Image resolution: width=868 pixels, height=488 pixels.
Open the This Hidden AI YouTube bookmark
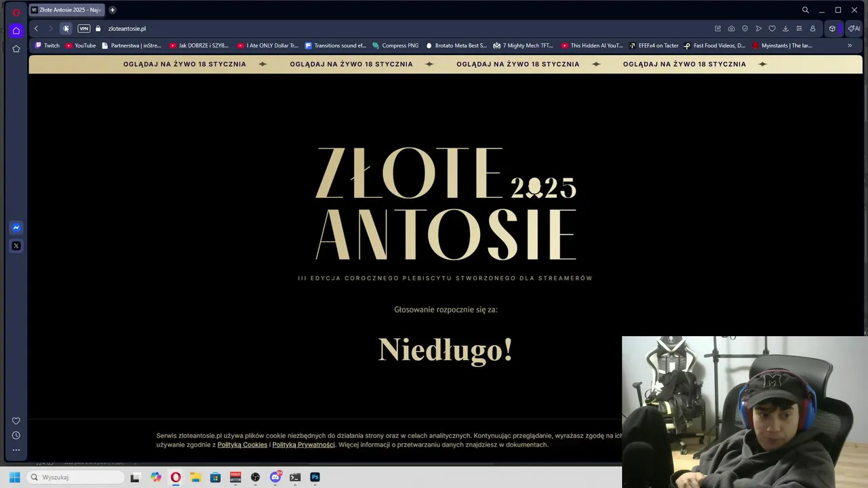click(x=592, y=45)
